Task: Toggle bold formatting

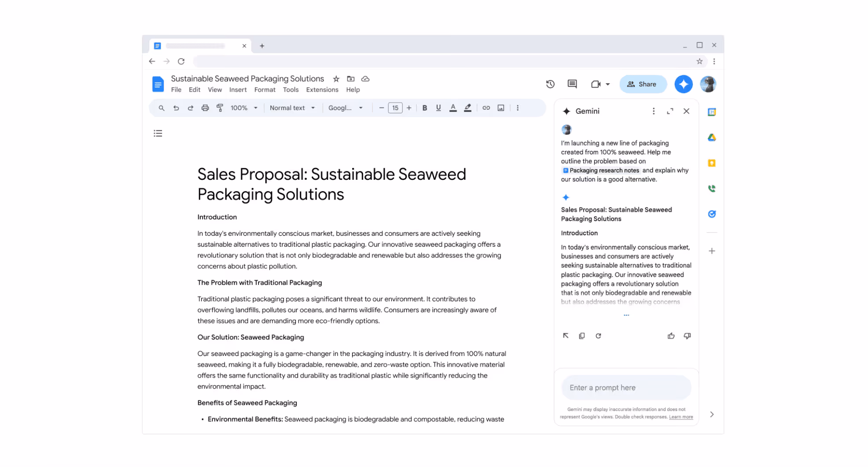Action: [425, 108]
